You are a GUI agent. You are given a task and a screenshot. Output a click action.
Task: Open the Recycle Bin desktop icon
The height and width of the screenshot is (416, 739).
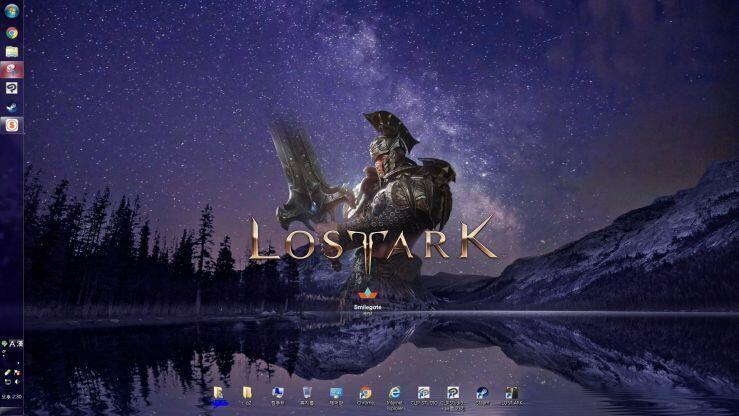coord(307,396)
